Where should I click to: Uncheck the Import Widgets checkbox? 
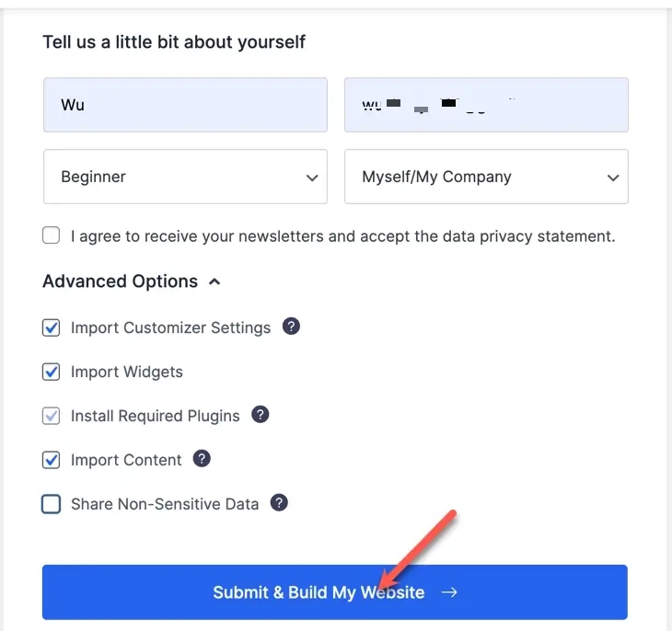52,372
